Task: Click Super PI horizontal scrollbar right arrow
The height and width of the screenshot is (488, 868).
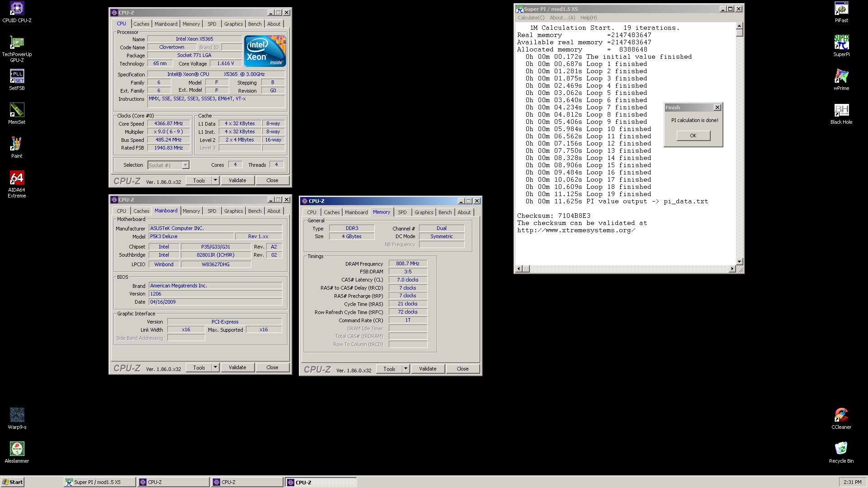Action: (732, 269)
